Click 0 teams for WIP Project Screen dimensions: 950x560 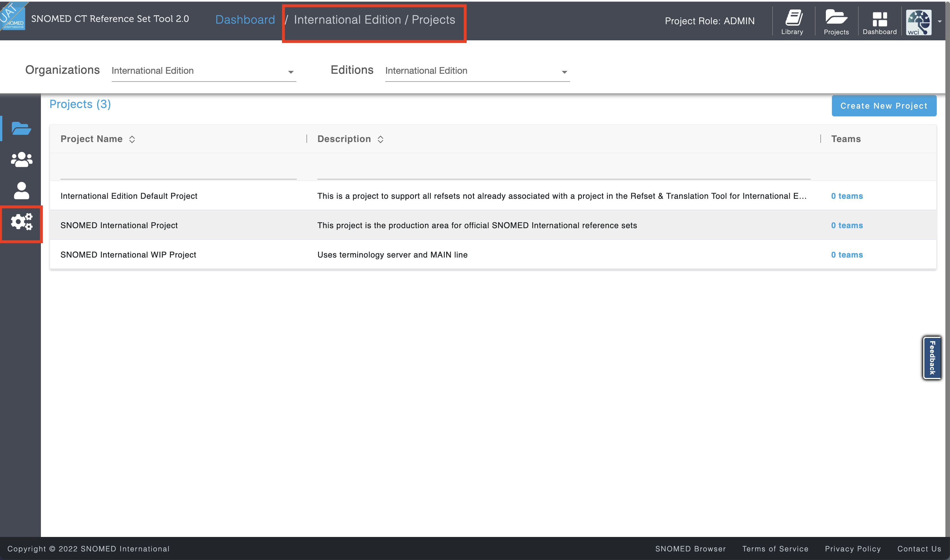point(847,255)
